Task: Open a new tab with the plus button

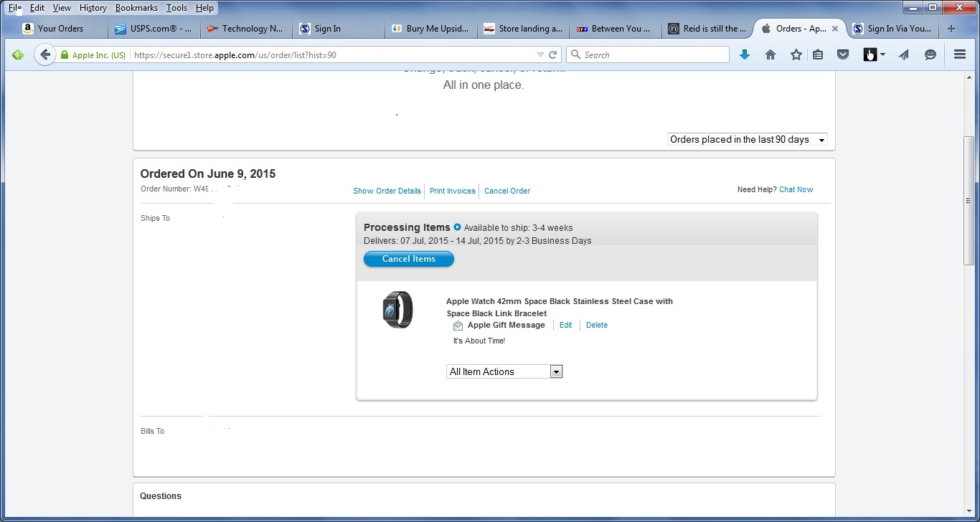Action: tap(951, 29)
